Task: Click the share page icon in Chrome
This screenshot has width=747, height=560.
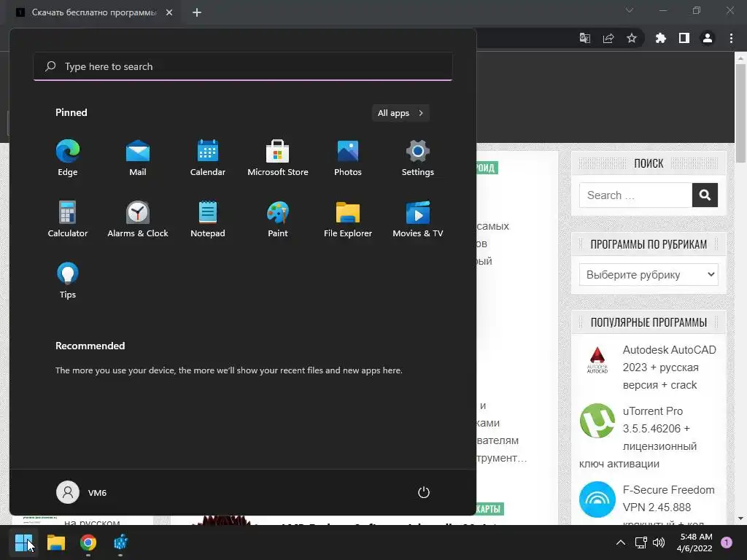Action: [608, 38]
